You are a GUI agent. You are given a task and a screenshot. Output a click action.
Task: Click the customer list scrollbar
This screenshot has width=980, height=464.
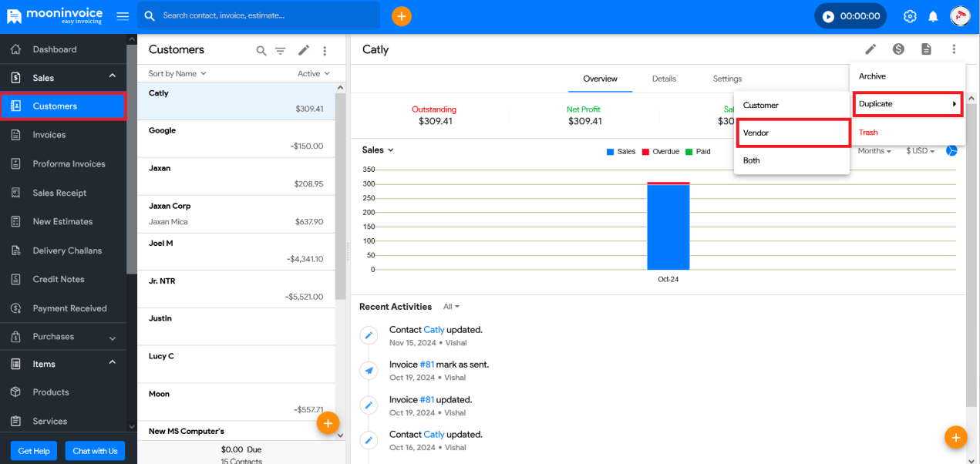340,197
